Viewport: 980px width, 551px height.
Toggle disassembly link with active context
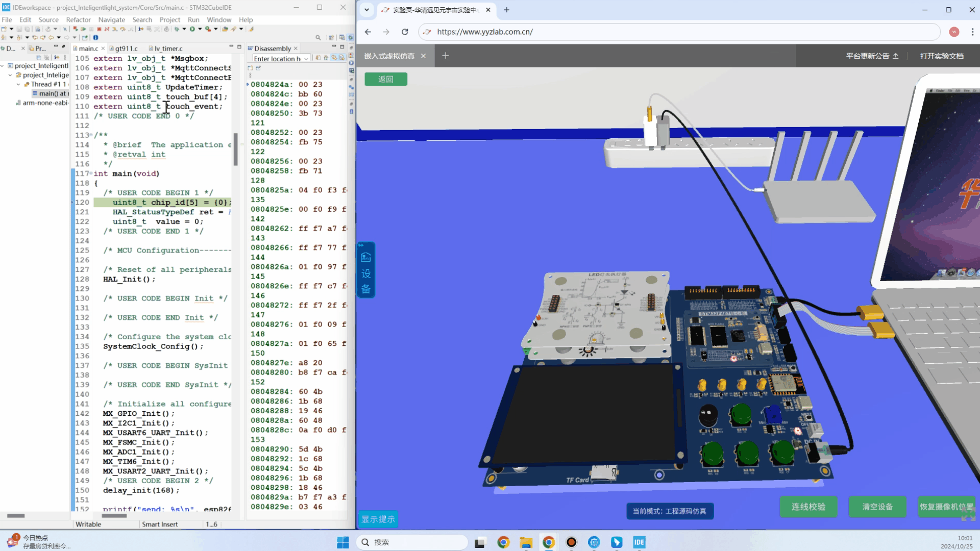tap(334, 58)
